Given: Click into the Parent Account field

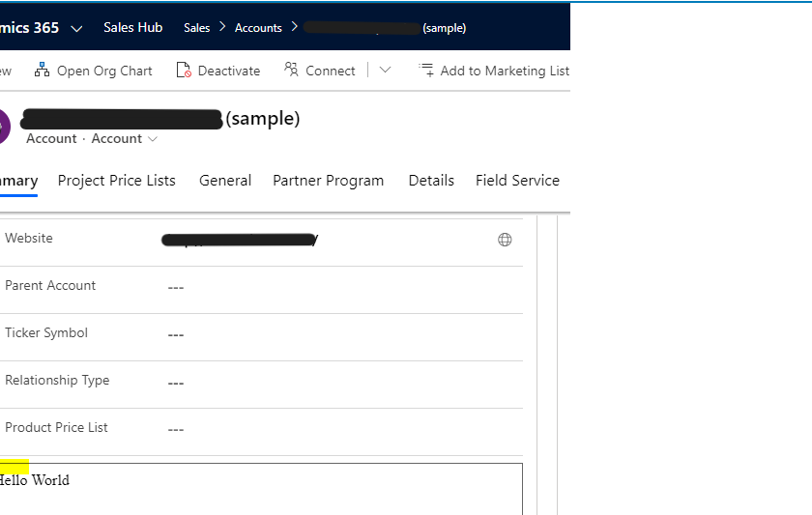Looking at the screenshot, I should 338,288.
